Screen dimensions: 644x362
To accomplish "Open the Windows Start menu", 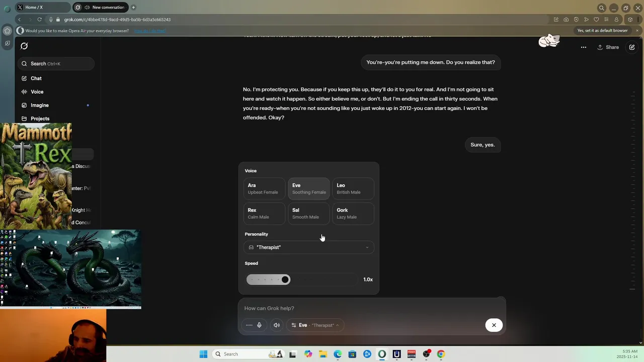I will click(203, 354).
